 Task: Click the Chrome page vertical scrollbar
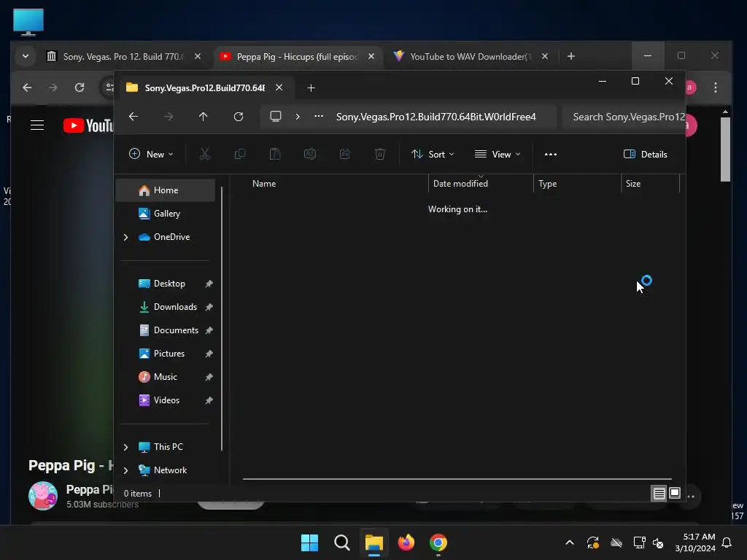tap(725, 149)
